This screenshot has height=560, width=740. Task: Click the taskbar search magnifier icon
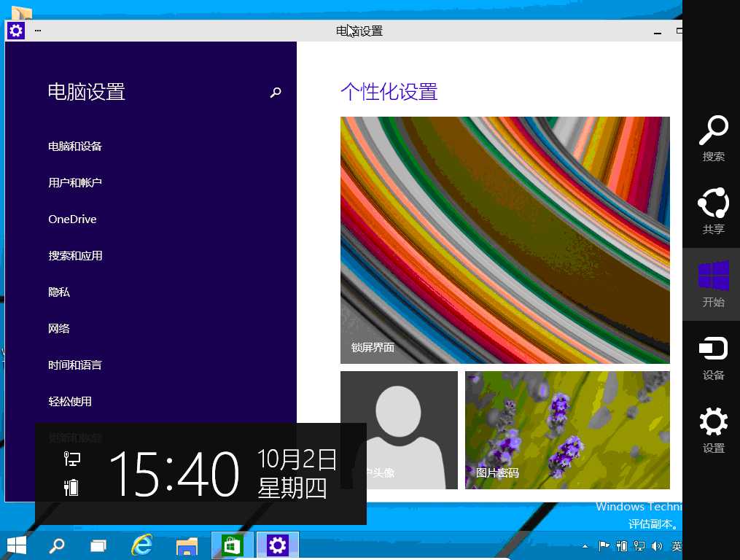[x=57, y=546]
